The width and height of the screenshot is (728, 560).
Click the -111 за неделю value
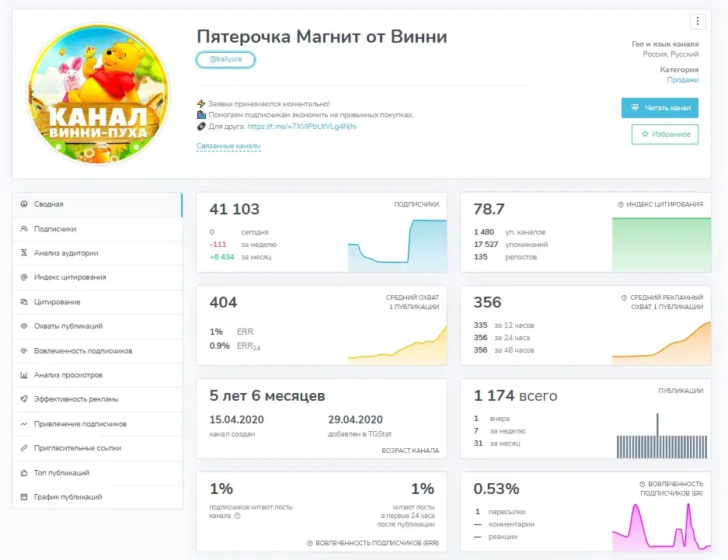click(x=218, y=245)
